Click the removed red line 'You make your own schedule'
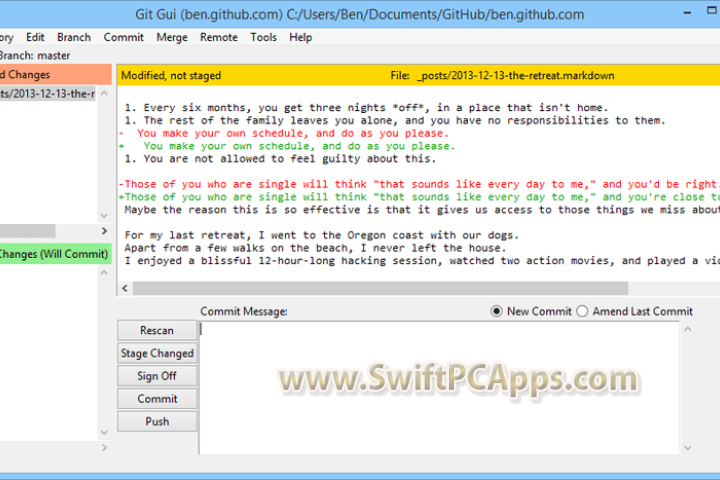Image resolution: width=720 pixels, height=480 pixels. click(284, 133)
